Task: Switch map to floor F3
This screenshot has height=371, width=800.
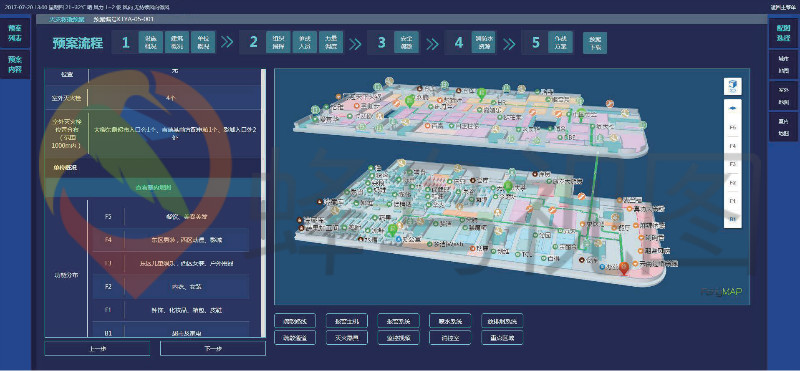Action: tap(733, 164)
